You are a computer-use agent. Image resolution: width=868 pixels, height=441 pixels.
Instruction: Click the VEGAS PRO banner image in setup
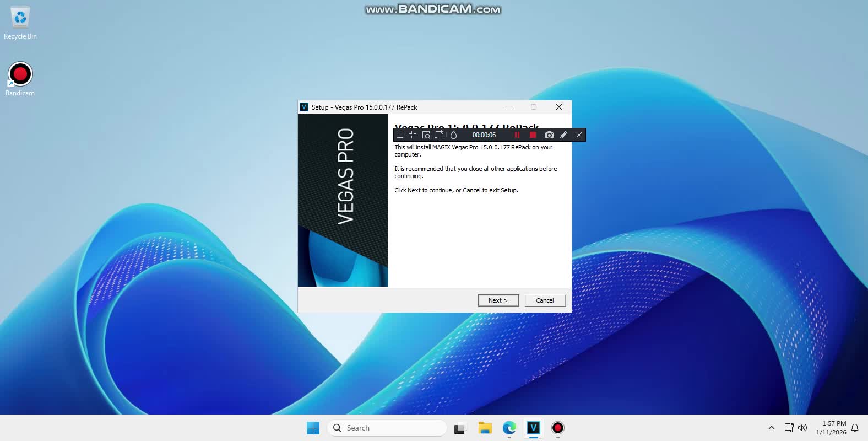(343, 200)
